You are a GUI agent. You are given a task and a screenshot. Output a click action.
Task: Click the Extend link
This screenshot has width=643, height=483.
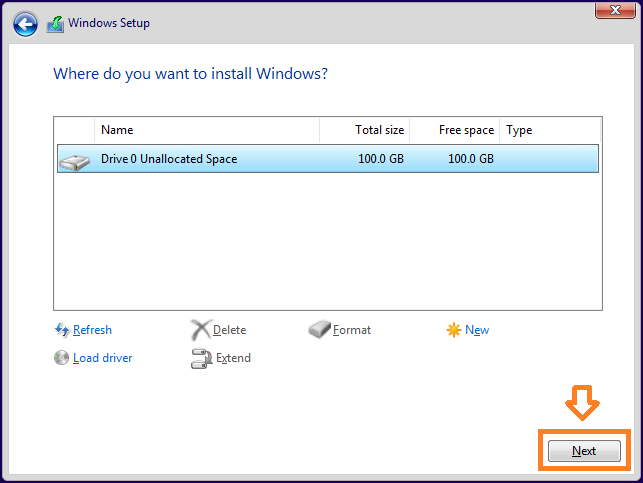pos(233,358)
